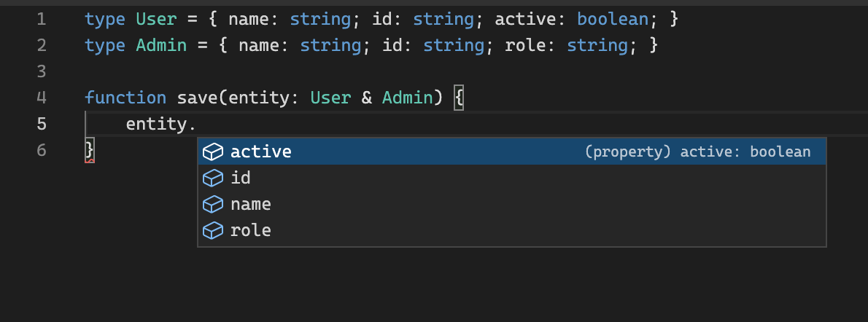Click the 'boolean' keyword on line 1
Screen dimensions: 868x322
click(x=613, y=20)
